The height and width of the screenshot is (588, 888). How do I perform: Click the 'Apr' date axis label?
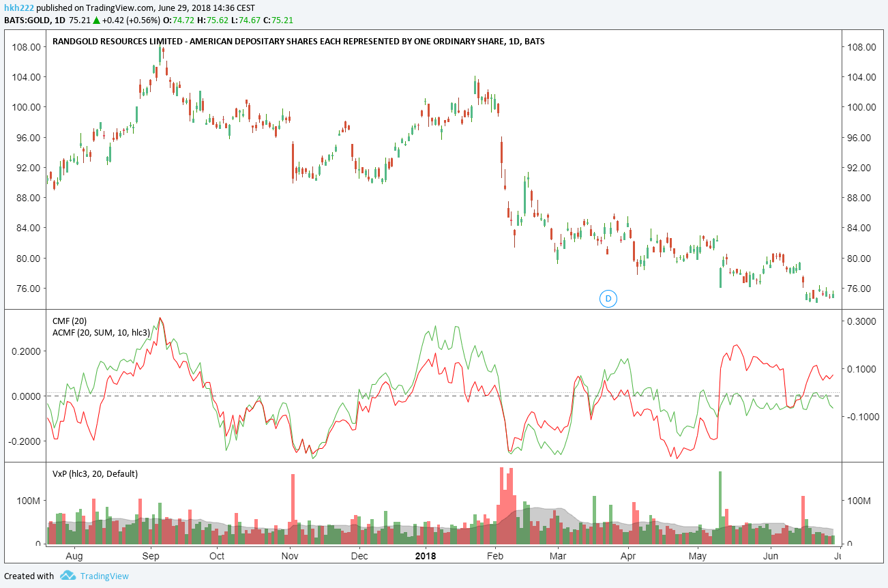pos(627,556)
